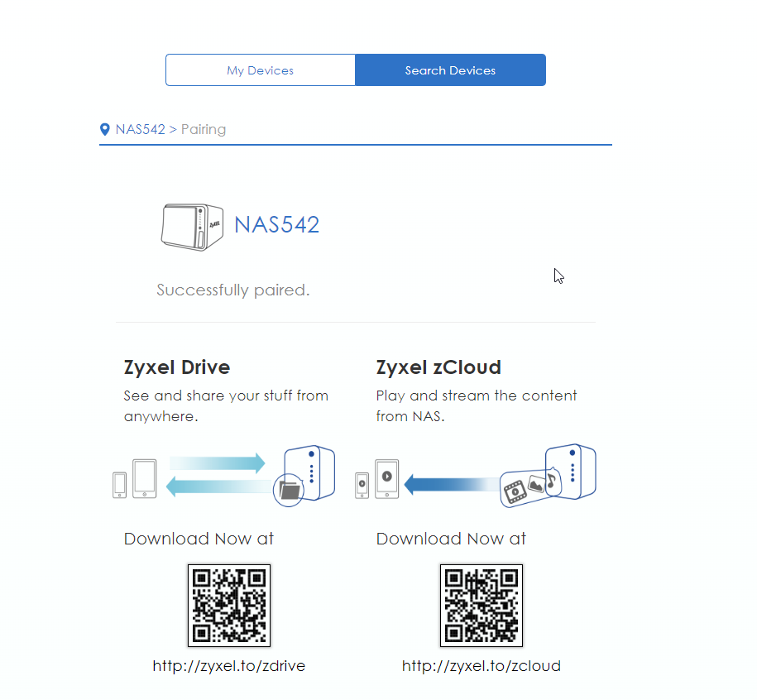Click the NAS542 breadcrumb link

coord(140,129)
